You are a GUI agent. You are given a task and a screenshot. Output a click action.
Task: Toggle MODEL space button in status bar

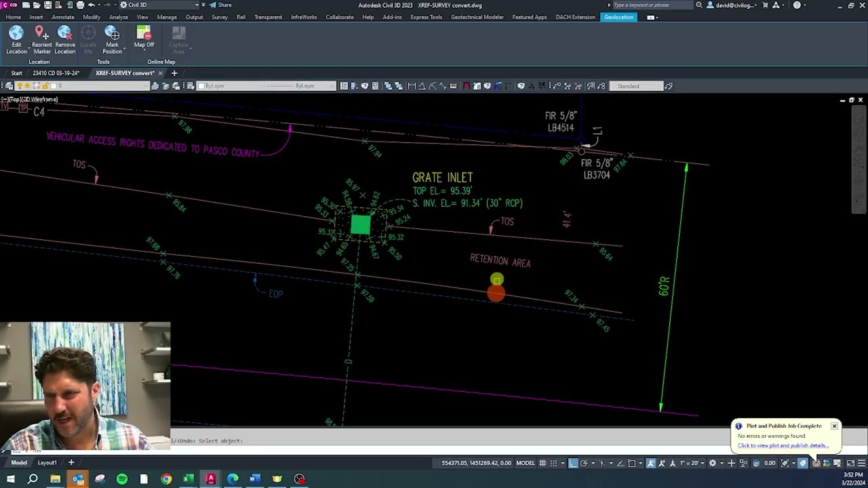526,463
